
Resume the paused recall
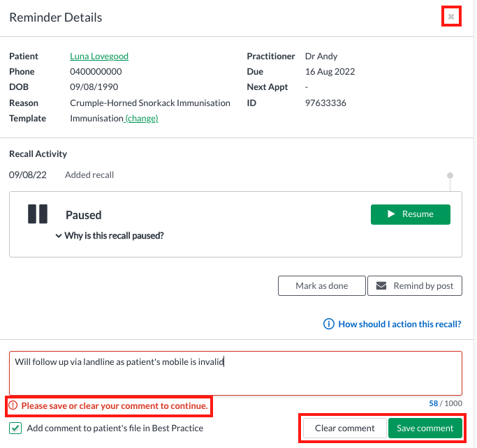click(411, 214)
